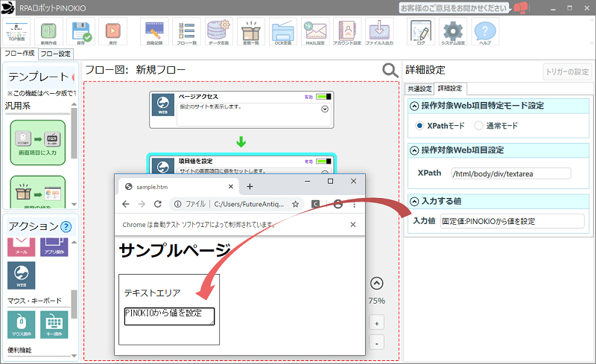This screenshot has width=596, height=364.
Task: Switch to the フロー設定 tab
Action: coord(55,54)
